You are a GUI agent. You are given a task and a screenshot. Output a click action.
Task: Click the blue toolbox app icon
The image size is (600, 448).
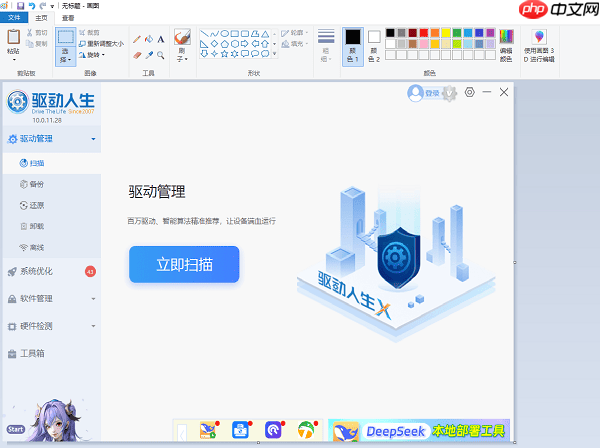(241, 430)
